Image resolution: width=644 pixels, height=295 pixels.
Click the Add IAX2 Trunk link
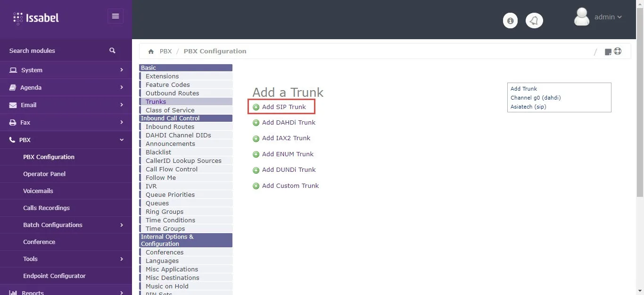point(286,138)
